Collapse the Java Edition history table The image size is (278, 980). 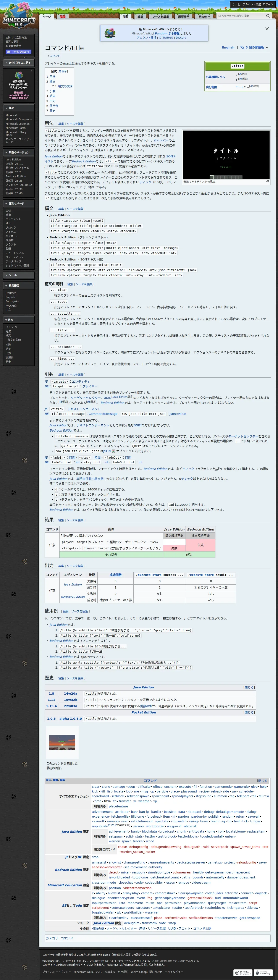[x=249, y=687]
